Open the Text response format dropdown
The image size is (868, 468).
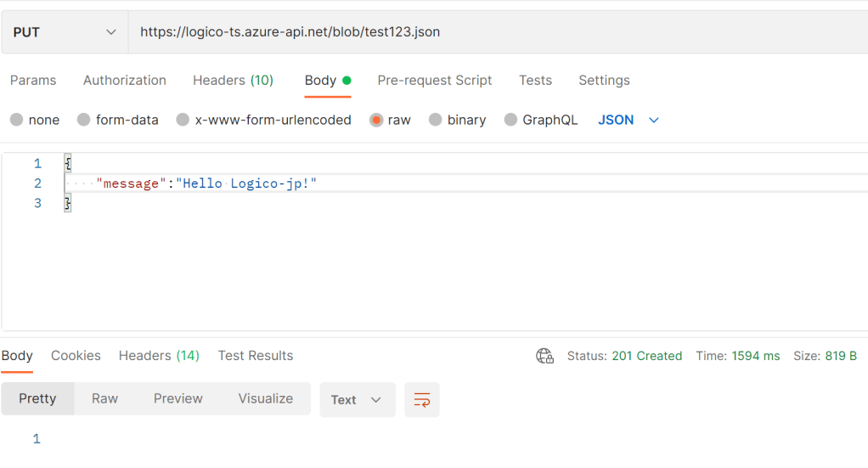coord(357,399)
